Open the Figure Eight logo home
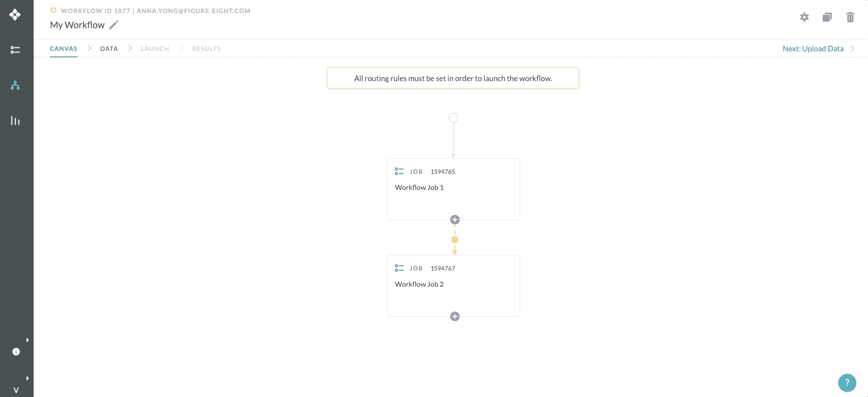 [15, 15]
